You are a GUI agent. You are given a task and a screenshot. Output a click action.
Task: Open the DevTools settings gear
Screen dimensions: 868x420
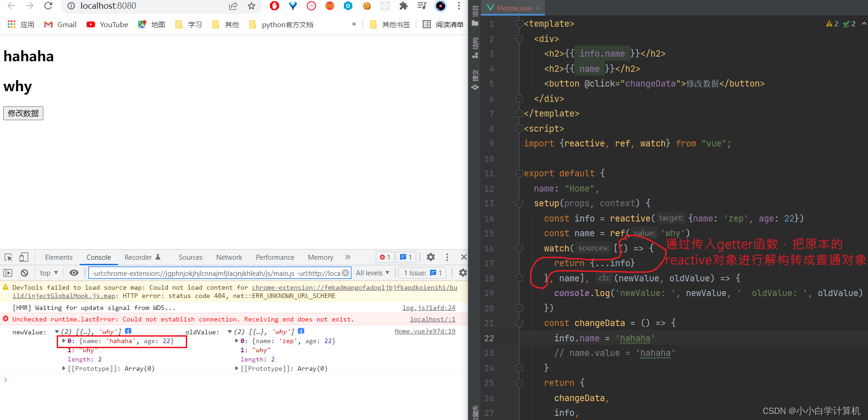click(431, 257)
